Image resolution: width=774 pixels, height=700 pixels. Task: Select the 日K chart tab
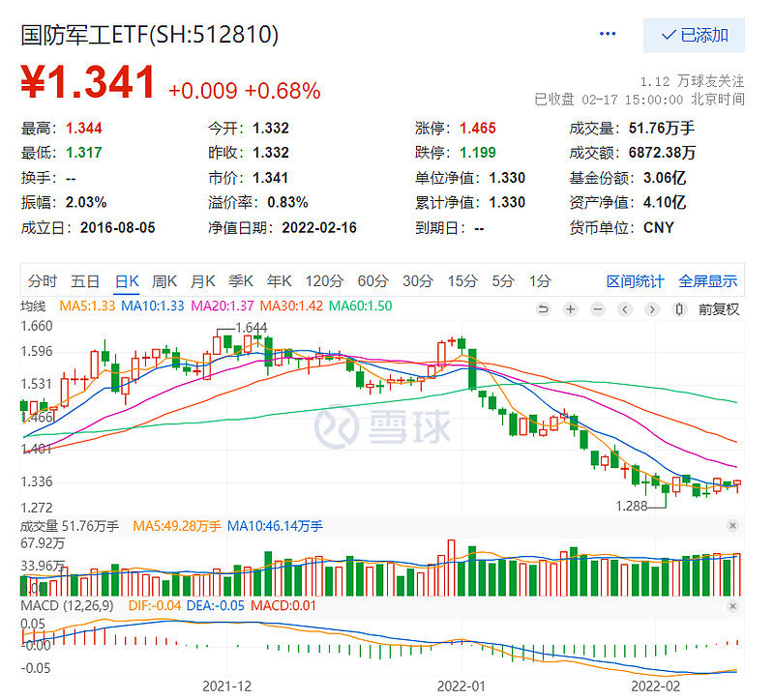pos(127,281)
